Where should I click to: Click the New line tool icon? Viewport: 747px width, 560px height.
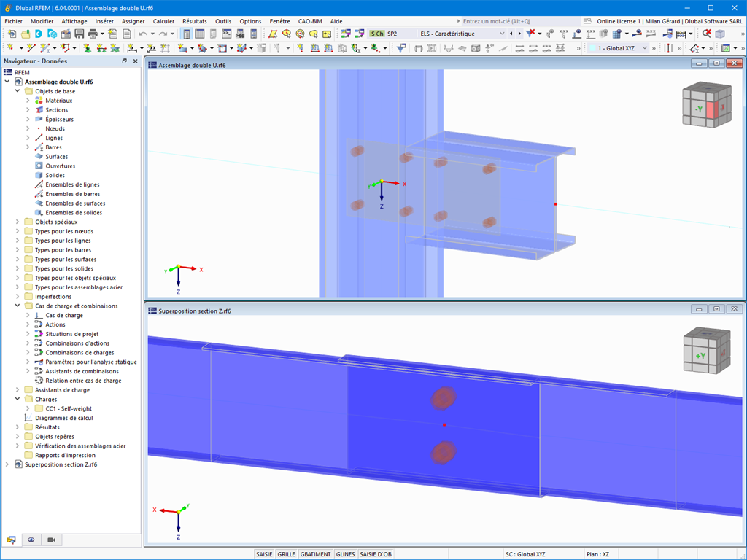point(31,48)
